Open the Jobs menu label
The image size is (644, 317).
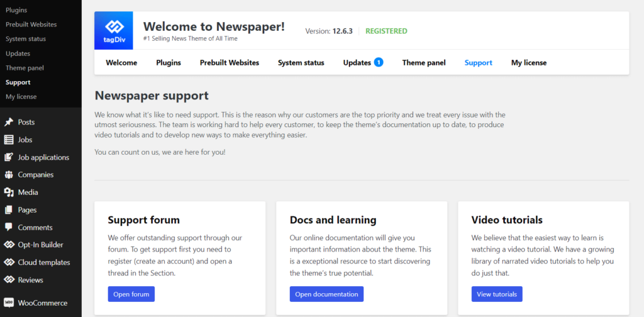point(25,140)
